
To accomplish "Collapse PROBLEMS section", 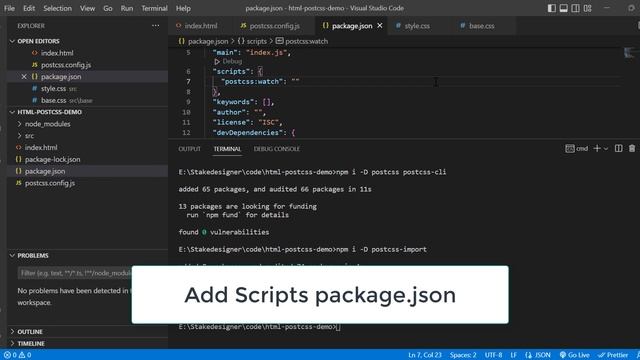I will tap(33, 256).
